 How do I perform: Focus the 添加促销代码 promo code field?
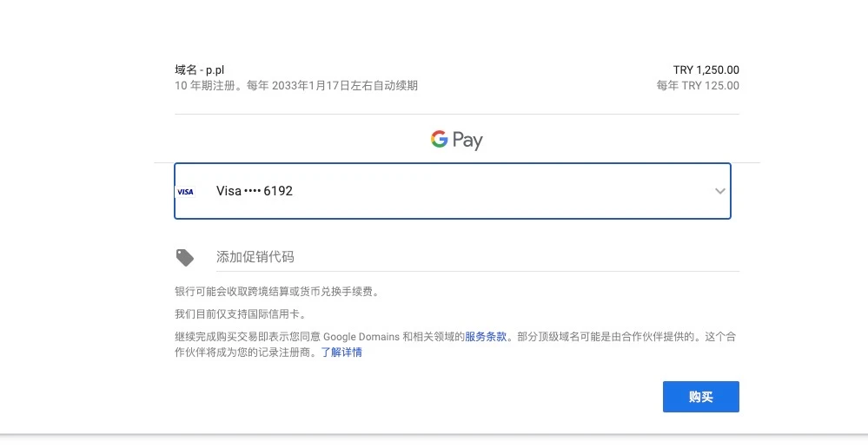point(476,257)
